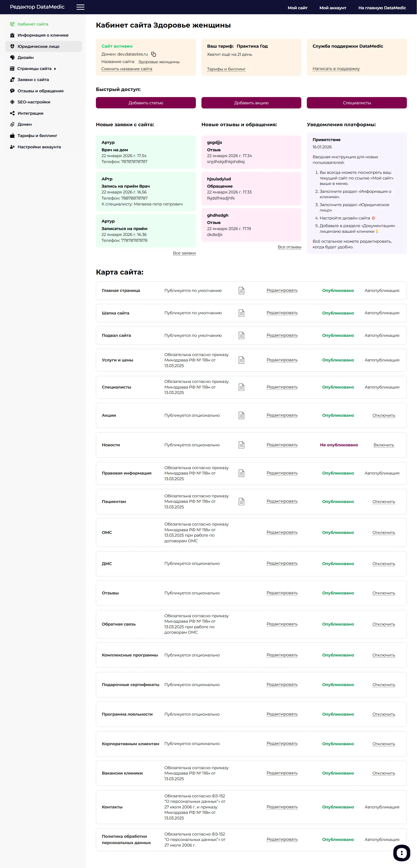Enable publication of the Новости page
Image resolution: width=417 pixels, height=868 pixels.
383,445
